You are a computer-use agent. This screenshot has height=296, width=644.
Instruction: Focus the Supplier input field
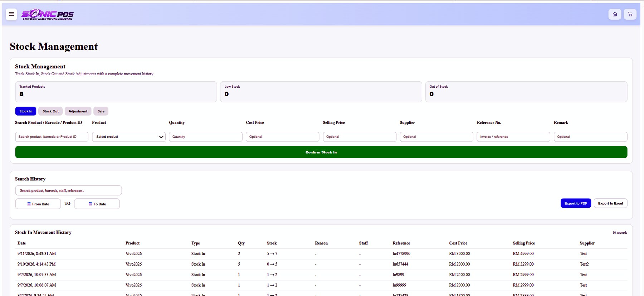436,137
